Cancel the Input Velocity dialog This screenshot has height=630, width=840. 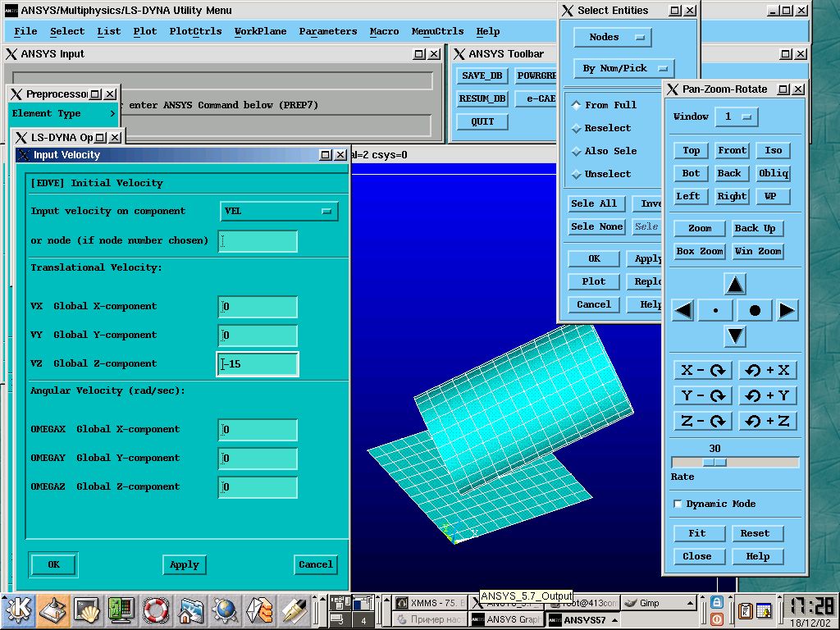pyautogui.click(x=316, y=564)
